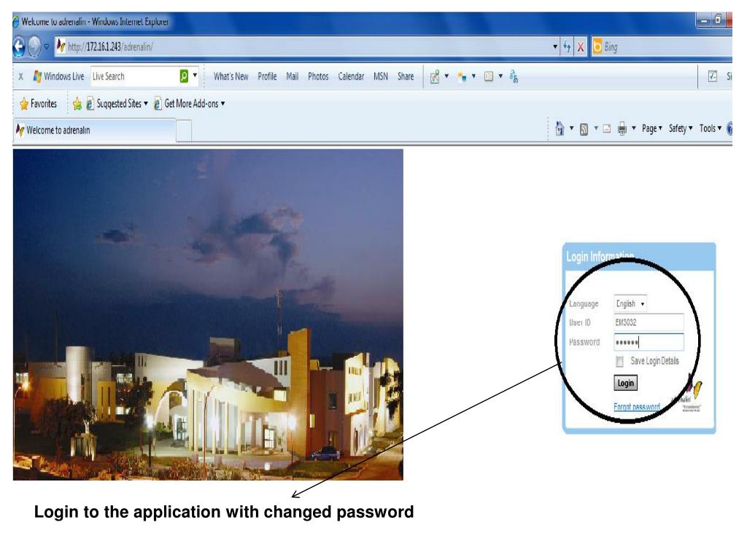Viewport: 747px width, 560px height.
Task: Select the Welcome to adrenalin tab
Action: click(93, 131)
